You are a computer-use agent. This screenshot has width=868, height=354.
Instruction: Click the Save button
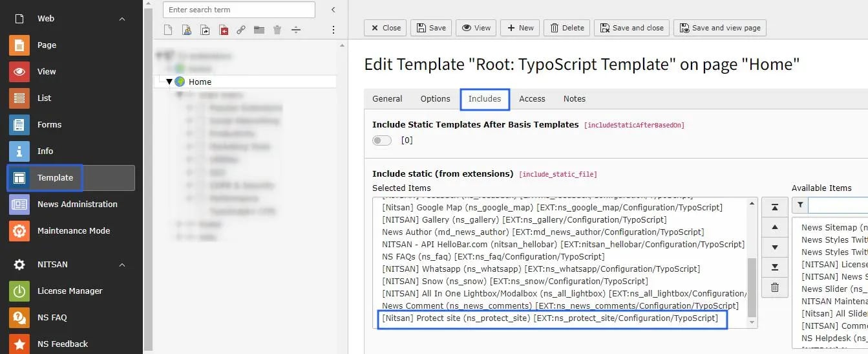tap(431, 28)
